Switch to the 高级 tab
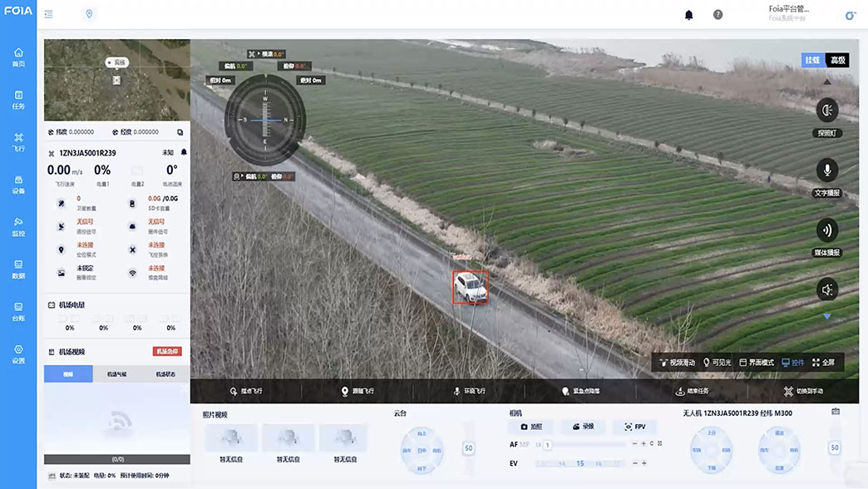Image resolution: width=868 pixels, height=489 pixels. [x=838, y=60]
